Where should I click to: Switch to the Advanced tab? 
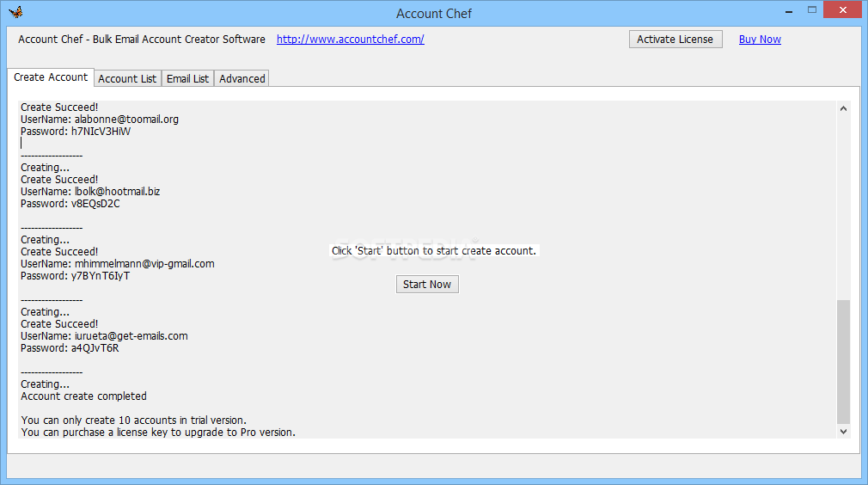point(241,78)
